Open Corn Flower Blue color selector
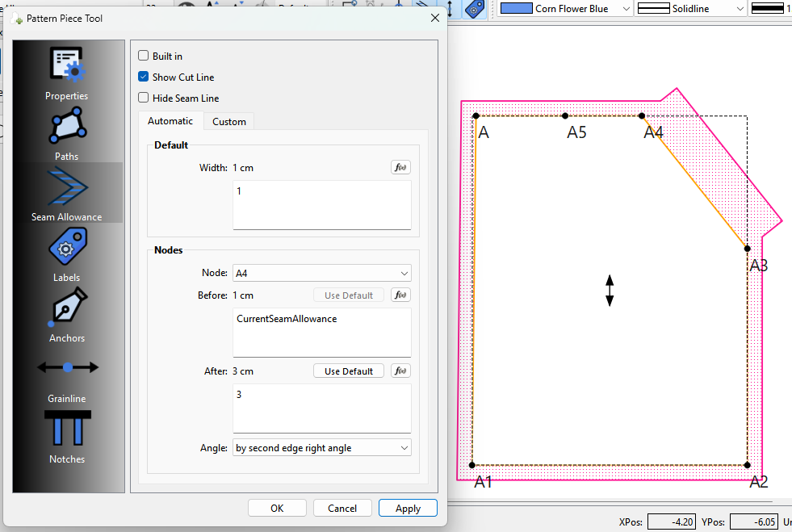This screenshot has width=792, height=532. point(565,9)
